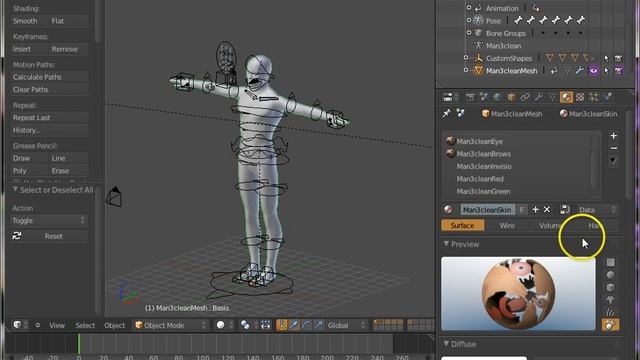Select hair strands preview shape
Image resolution: width=640 pixels, height=360 pixels.
[x=611, y=312]
